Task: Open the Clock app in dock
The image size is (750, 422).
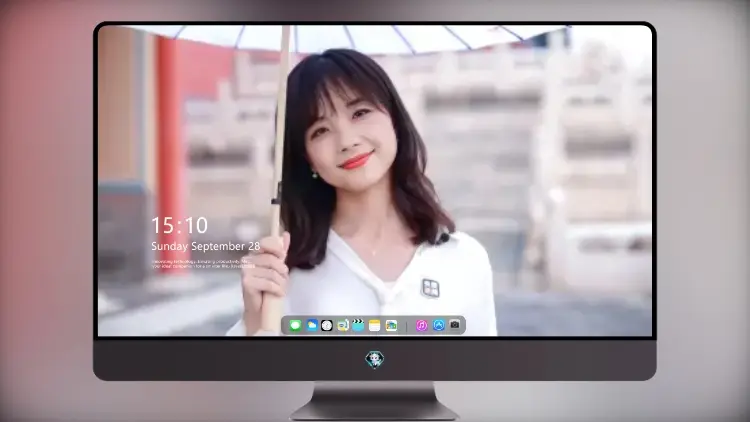Action: pyautogui.click(x=327, y=325)
